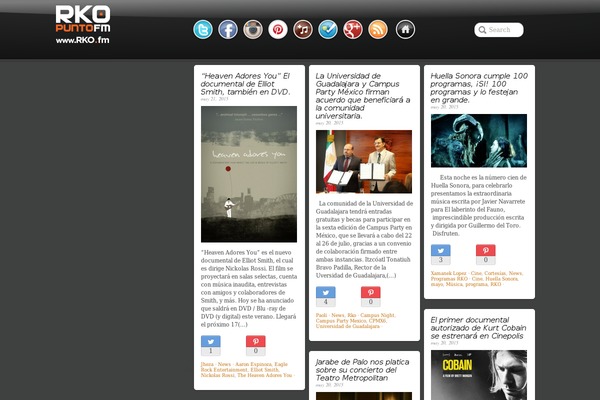Open the Universidad de Guadalajara tag

coord(348,326)
